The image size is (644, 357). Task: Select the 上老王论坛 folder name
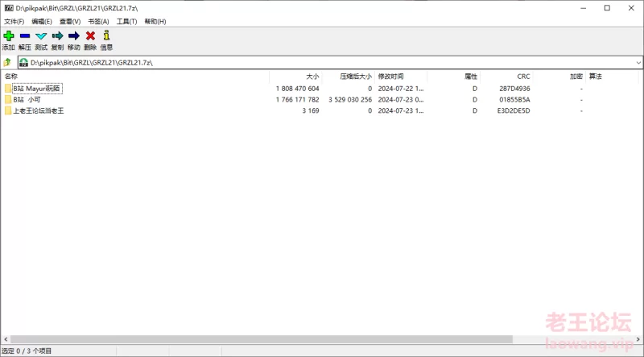pyautogui.click(x=38, y=110)
